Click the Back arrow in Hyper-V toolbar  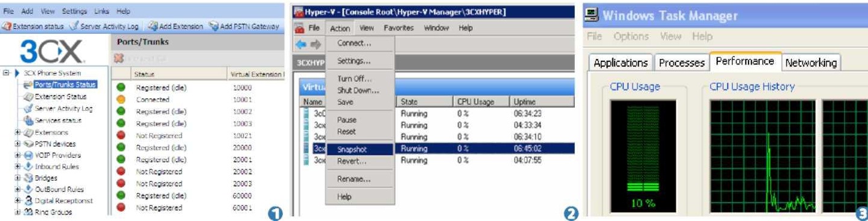click(x=300, y=45)
